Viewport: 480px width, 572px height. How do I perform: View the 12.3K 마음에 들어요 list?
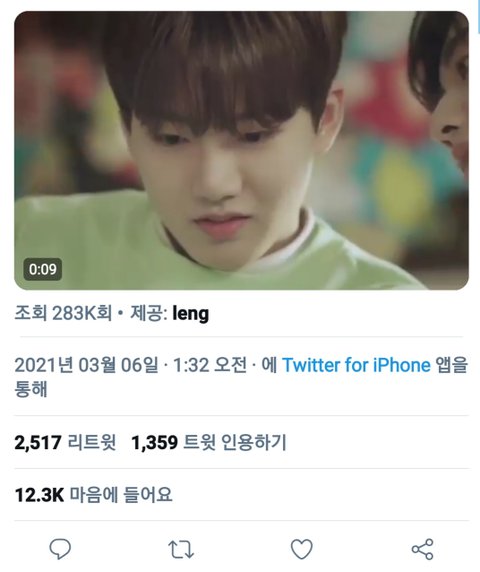coord(93,495)
